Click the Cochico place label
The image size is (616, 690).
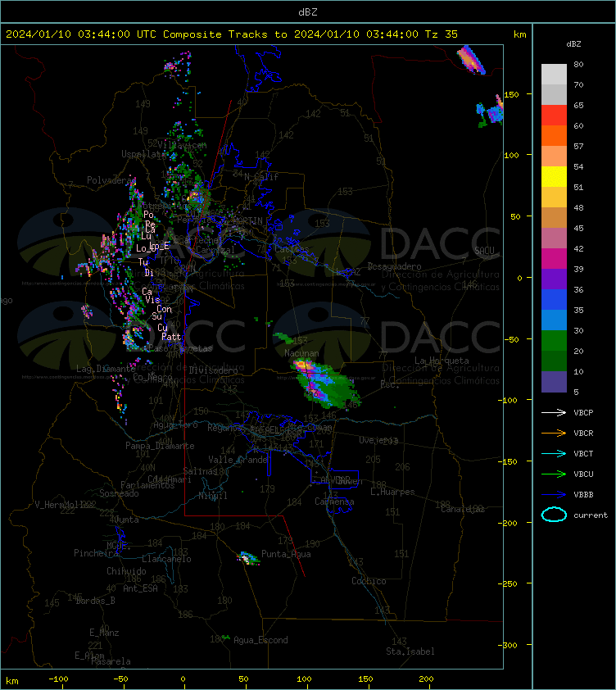coord(369,581)
